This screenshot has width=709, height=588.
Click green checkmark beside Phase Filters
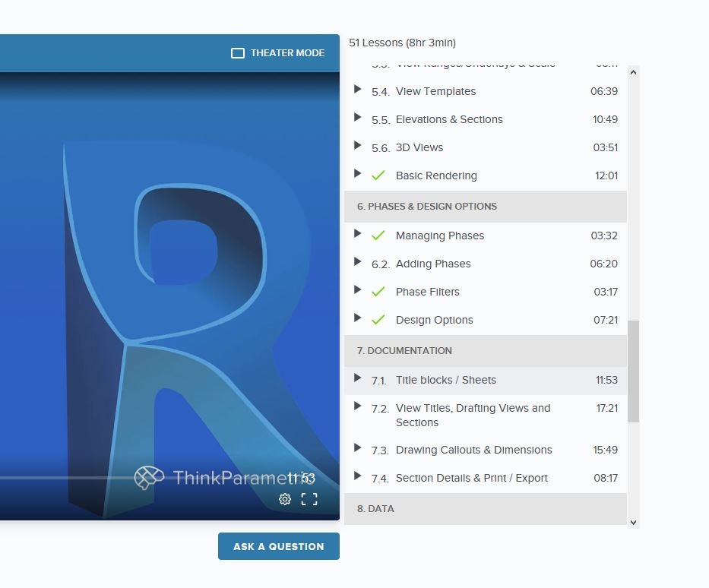(378, 292)
